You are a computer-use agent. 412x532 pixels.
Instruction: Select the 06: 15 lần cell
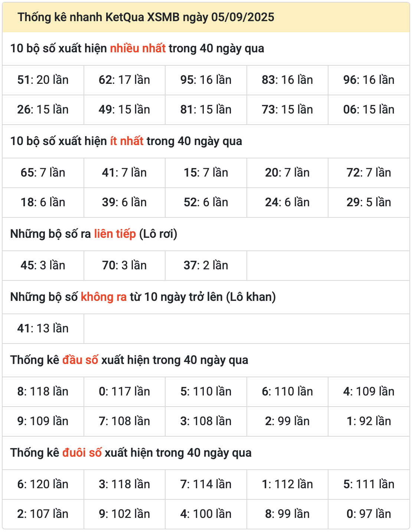click(369, 109)
